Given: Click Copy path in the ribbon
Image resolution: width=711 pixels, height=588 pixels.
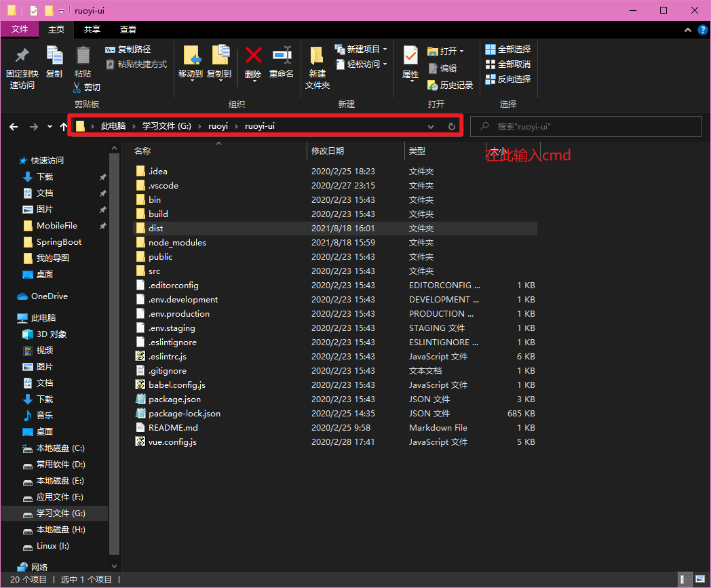Looking at the screenshot, I should click(128, 50).
